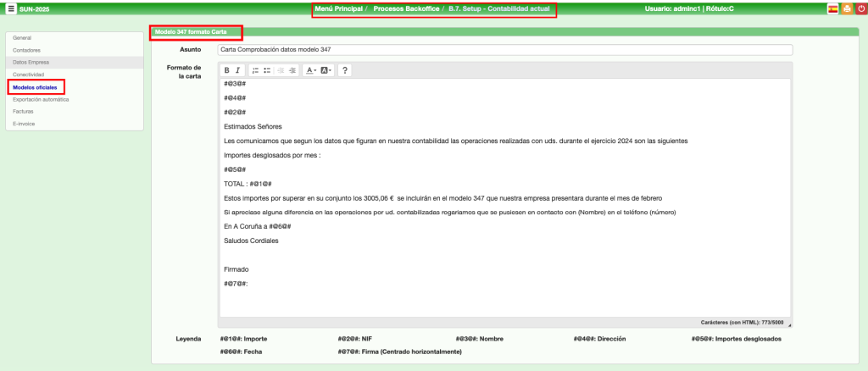Open General settings section
Viewport: 868px width, 371px height.
[22, 38]
